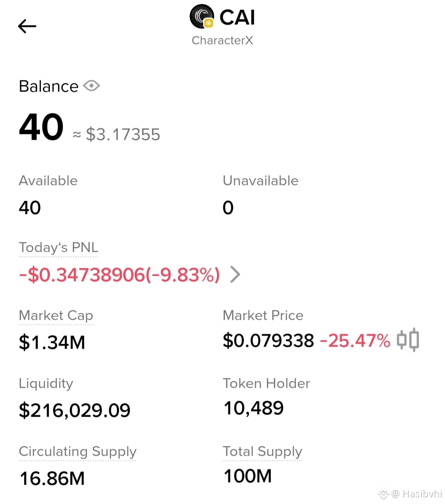Select the CAI token title
The height and width of the screenshot is (504, 445).
tap(237, 17)
